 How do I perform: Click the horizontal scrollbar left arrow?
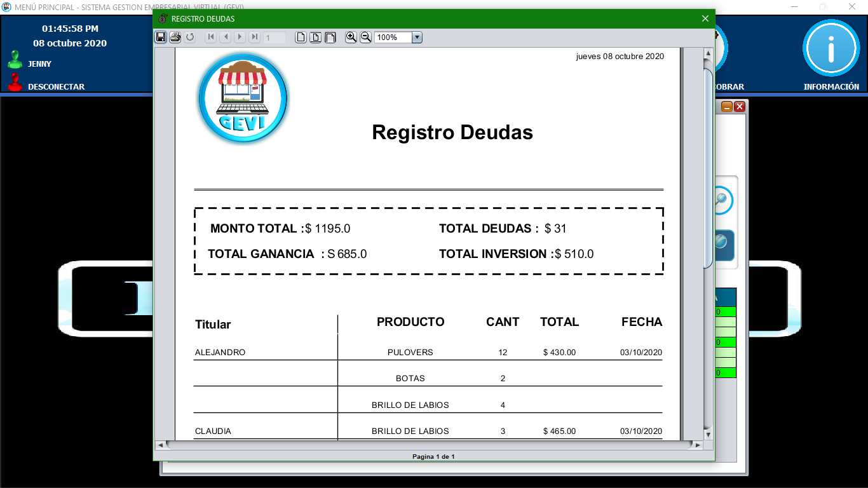coord(160,445)
